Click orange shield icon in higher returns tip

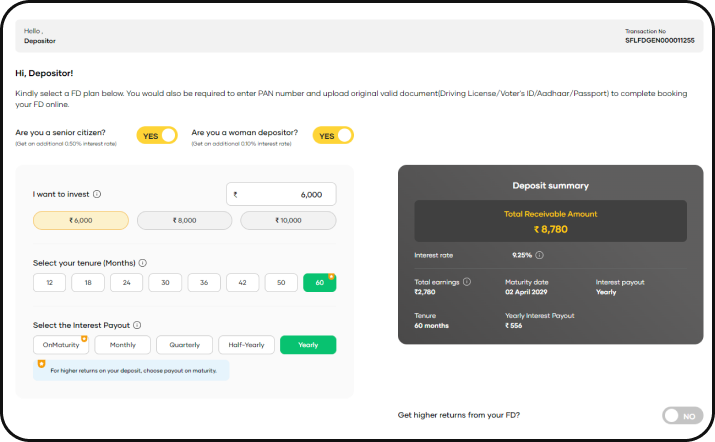click(x=41, y=364)
